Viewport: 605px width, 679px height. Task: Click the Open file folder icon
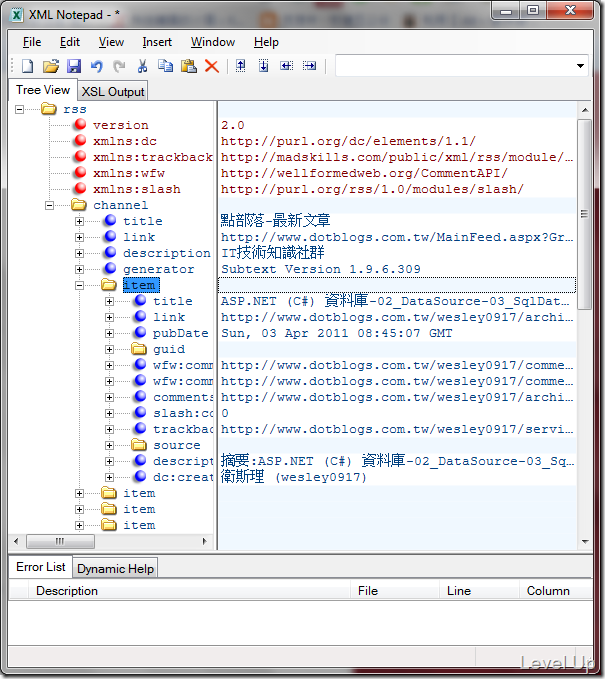(51, 66)
